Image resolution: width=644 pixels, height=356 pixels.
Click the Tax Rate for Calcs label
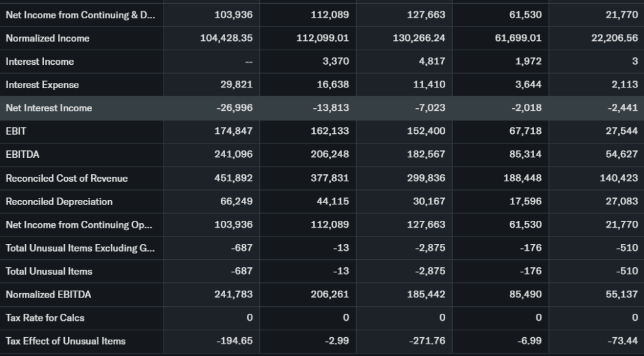(45, 318)
